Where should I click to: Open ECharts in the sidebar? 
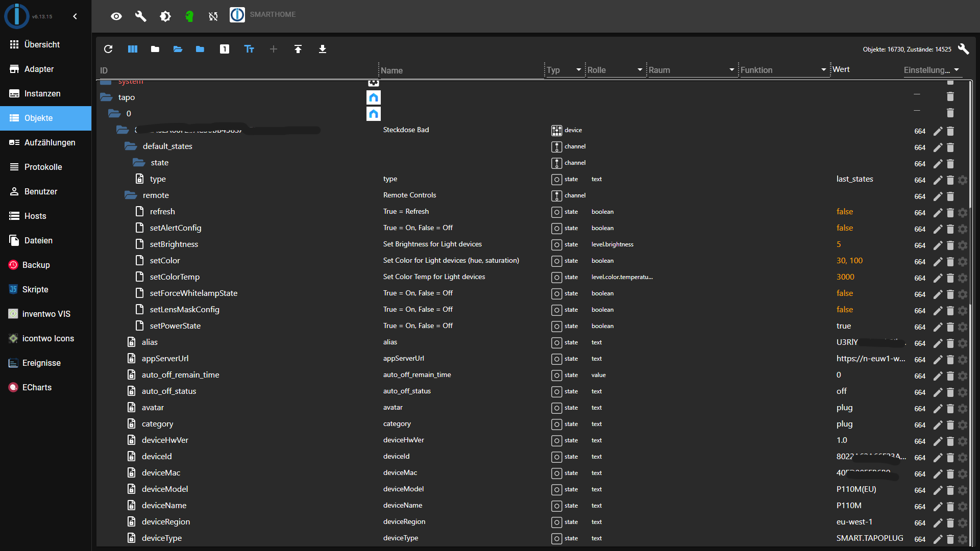pyautogui.click(x=46, y=387)
